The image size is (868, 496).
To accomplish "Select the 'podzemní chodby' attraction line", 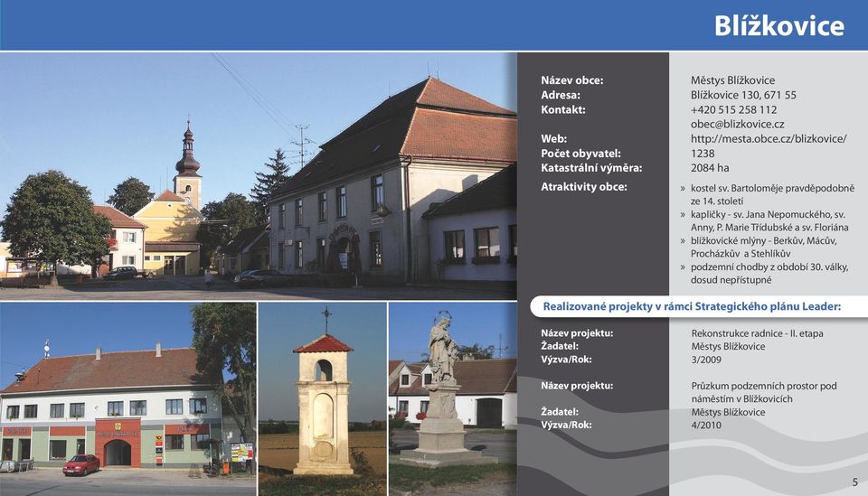I will point(769,267).
